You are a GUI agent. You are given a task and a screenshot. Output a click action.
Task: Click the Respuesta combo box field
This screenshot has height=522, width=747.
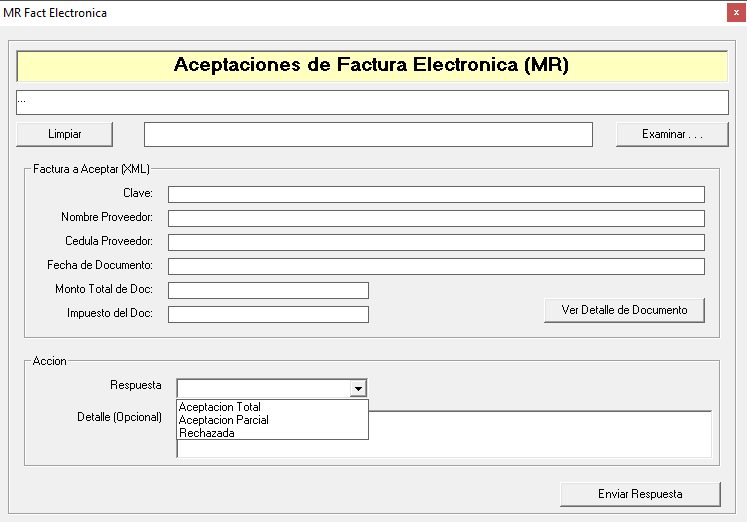[x=263, y=389]
